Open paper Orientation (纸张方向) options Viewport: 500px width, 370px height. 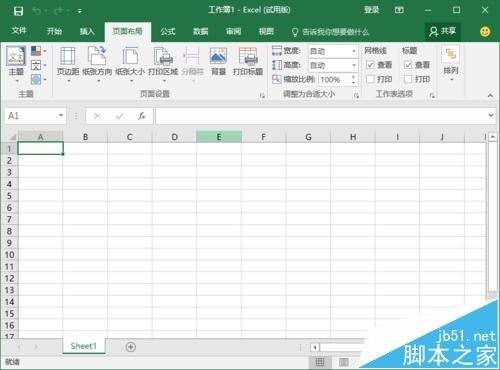(x=97, y=64)
